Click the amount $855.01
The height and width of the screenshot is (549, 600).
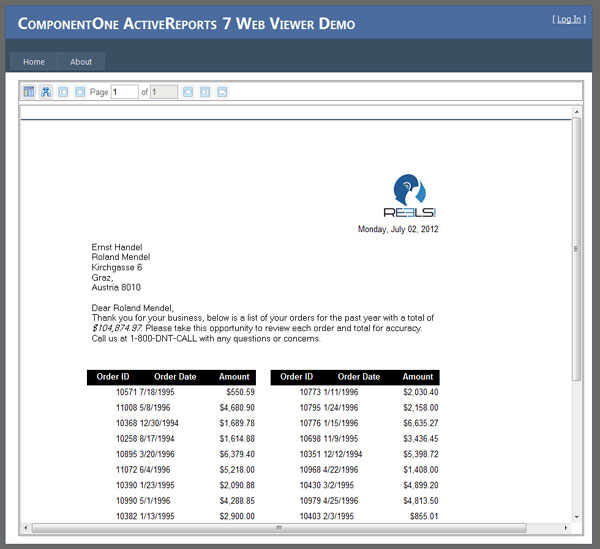click(424, 516)
